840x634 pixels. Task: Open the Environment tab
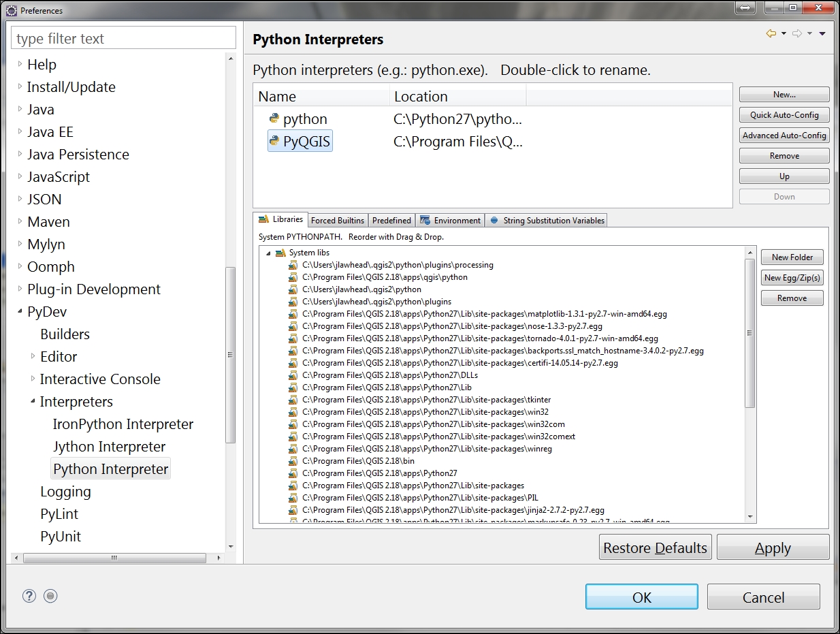[x=450, y=221]
